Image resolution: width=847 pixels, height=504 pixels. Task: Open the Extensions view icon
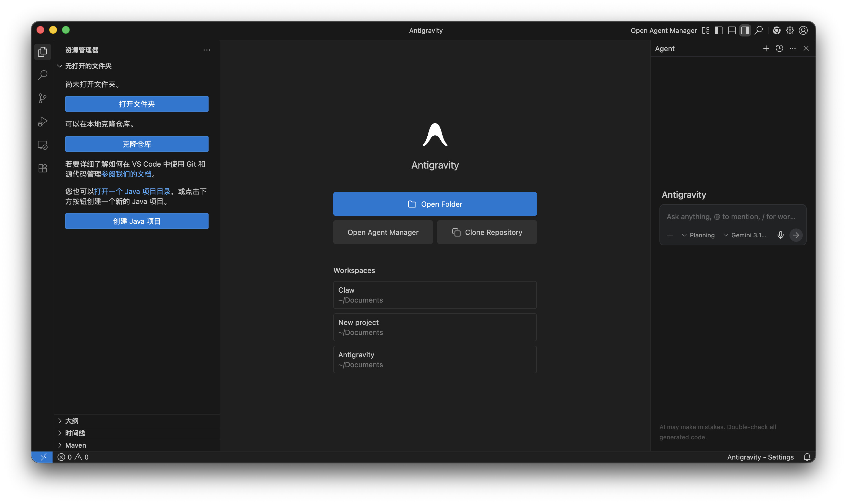pyautogui.click(x=43, y=168)
